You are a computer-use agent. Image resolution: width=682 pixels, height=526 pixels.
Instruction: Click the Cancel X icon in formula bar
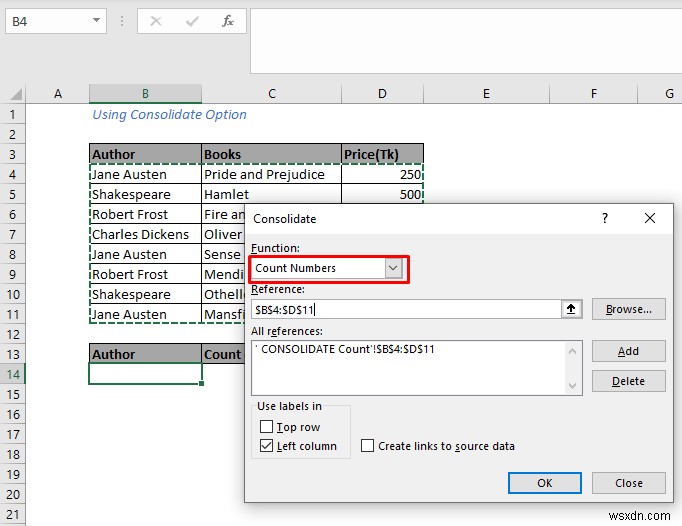tap(156, 21)
